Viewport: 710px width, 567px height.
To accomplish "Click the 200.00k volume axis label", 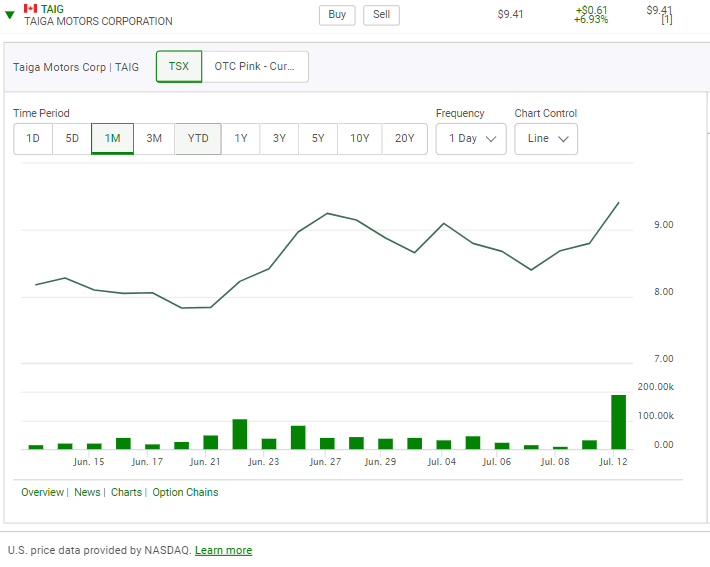I will point(655,387).
